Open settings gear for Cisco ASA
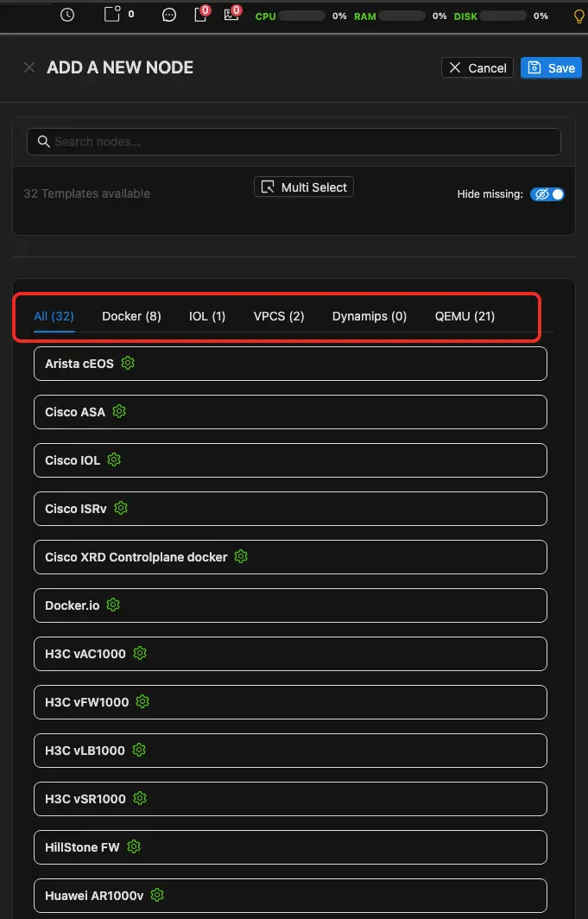The width and height of the screenshot is (588, 919). coord(119,411)
